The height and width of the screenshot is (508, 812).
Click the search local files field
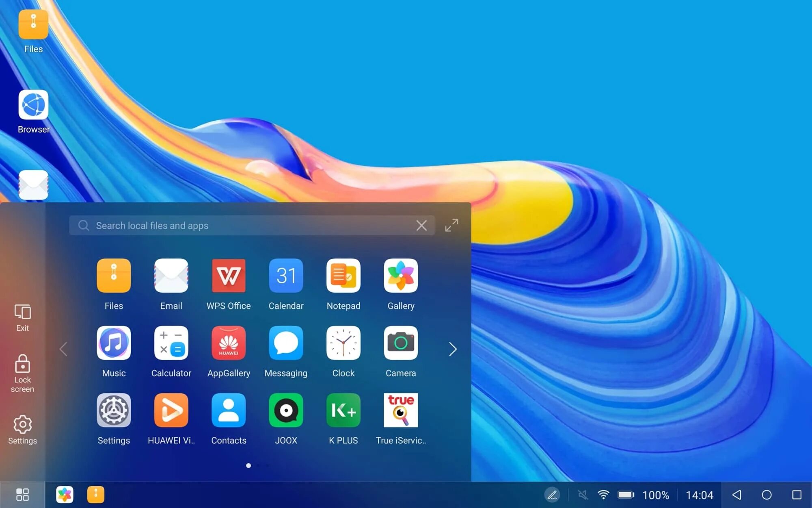coord(244,226)
